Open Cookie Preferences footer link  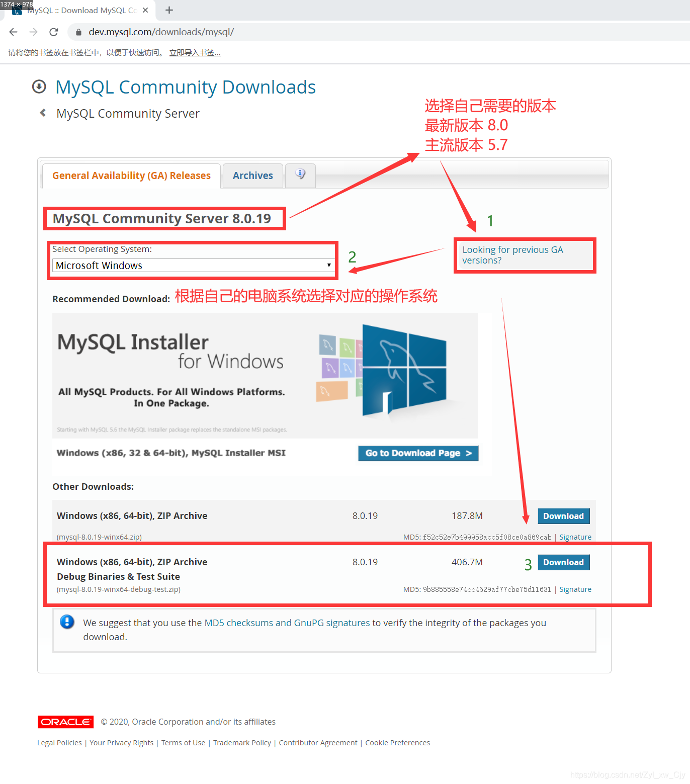(398, 743)
